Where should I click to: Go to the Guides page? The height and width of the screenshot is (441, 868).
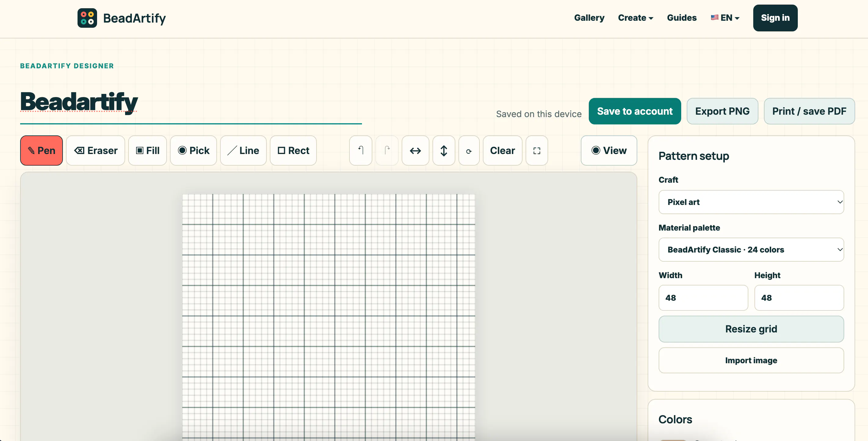(682, 18)
